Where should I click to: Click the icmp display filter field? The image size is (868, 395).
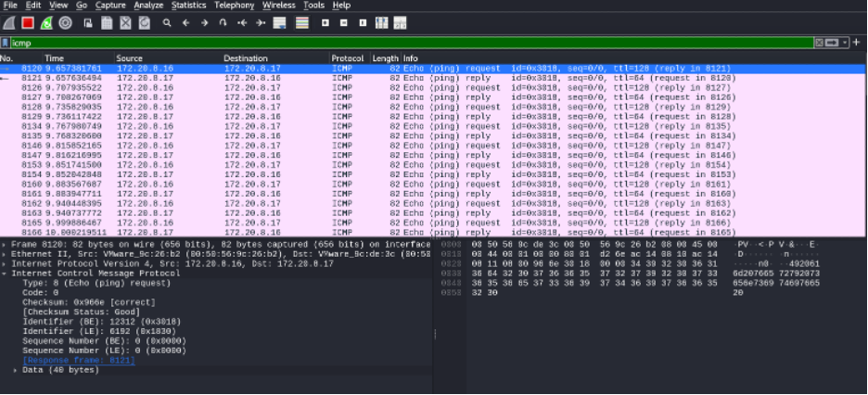[412, 43]
